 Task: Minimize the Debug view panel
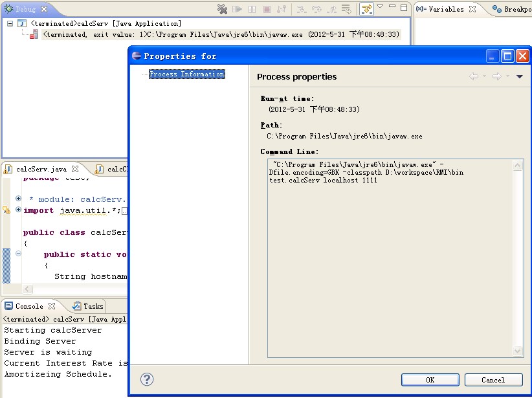pyautogui.click(x=392, y=6)
